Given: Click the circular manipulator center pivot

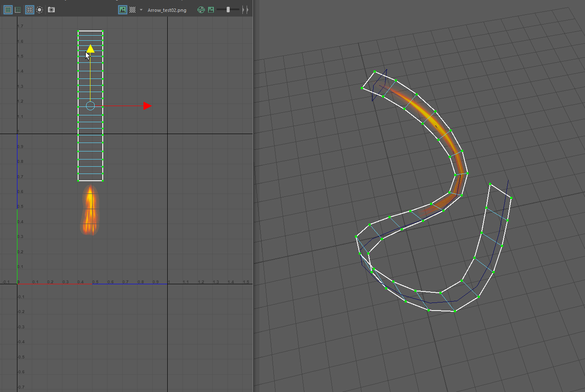Looking at the screenshot, I should (x=90, y=106).
